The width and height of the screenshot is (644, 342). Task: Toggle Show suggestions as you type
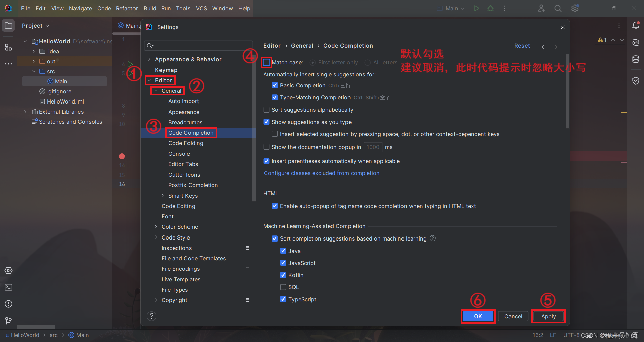[266, 122]
